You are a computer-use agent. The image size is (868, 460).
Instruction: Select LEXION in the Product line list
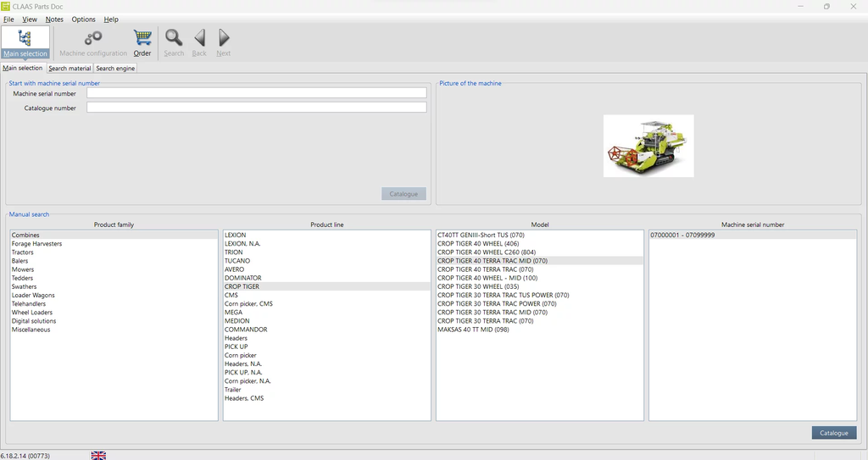[235, 235]
